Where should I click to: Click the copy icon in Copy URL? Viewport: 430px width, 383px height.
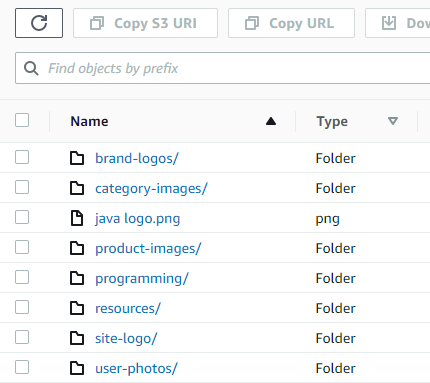[x=252, y=23]
